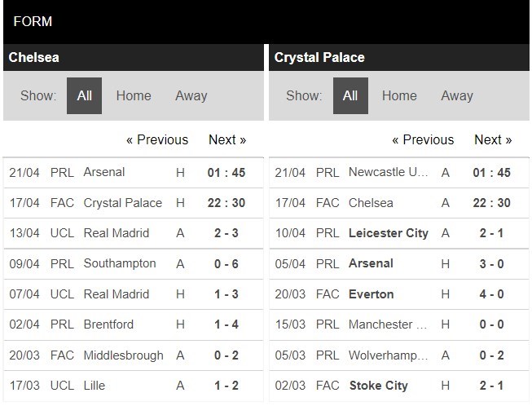Select the Everton 4 - 0 FAC match
Image resolution: width=532 pixels, height=406 pixels.
point(399,294)
